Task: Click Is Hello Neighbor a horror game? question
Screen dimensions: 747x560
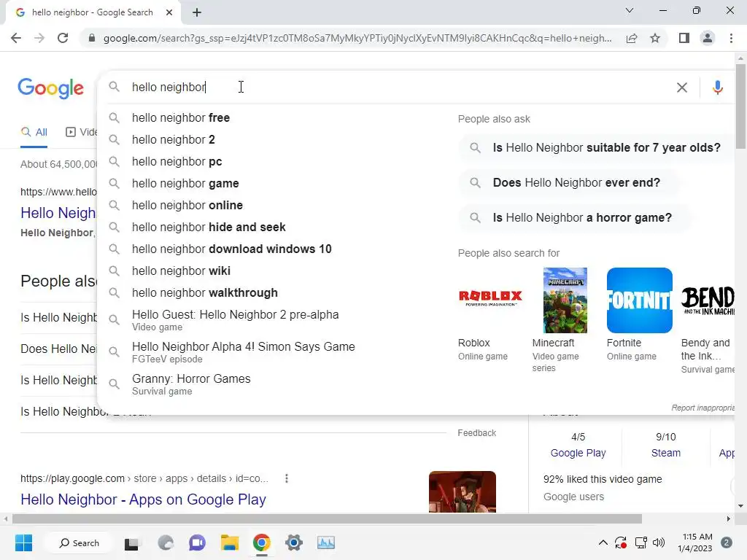Action: point(575,217)
